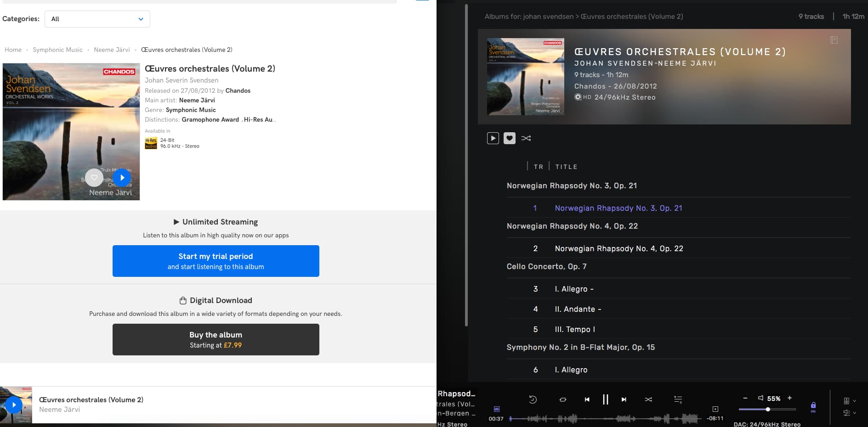Click the album booklet icon in the header

[x=834, y=40]
